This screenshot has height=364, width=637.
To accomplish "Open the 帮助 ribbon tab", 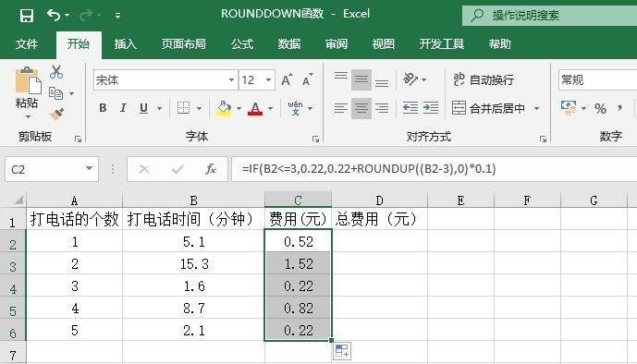I will (x=499, y=43).
